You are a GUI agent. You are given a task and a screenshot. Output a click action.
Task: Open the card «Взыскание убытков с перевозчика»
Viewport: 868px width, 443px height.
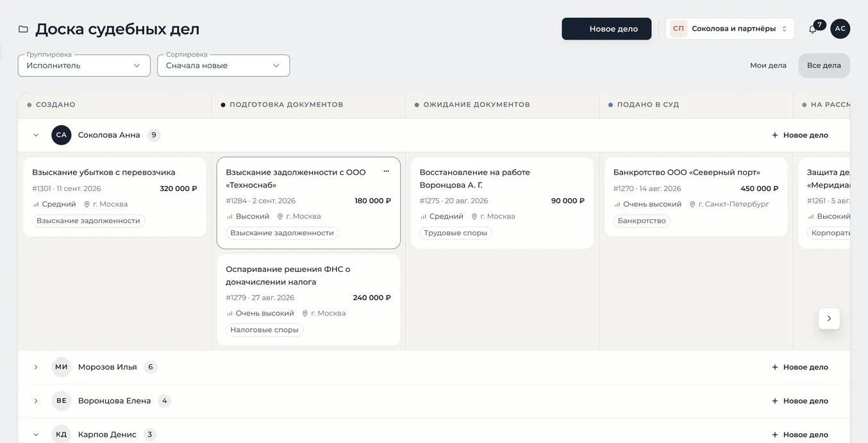(x=115, y=197)
